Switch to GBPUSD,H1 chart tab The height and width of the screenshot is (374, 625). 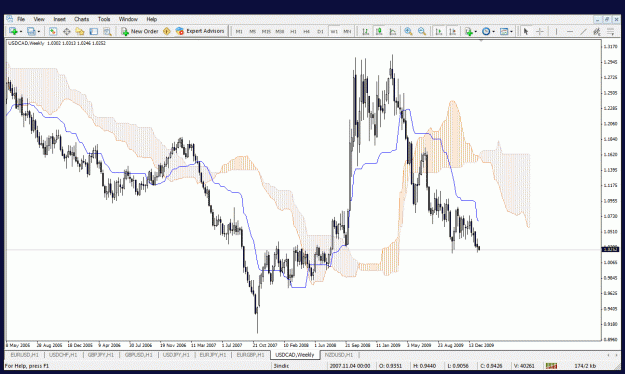[x=139, y=355]
